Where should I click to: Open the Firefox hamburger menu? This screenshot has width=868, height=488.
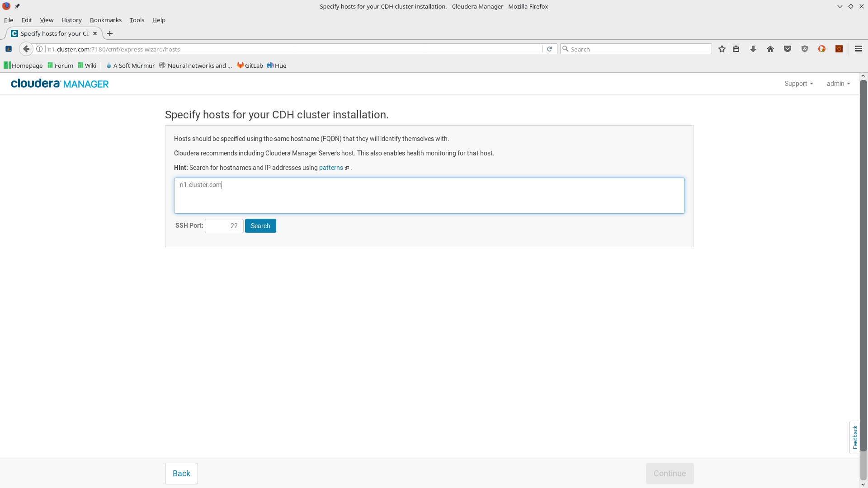click(x=859, y=49)
